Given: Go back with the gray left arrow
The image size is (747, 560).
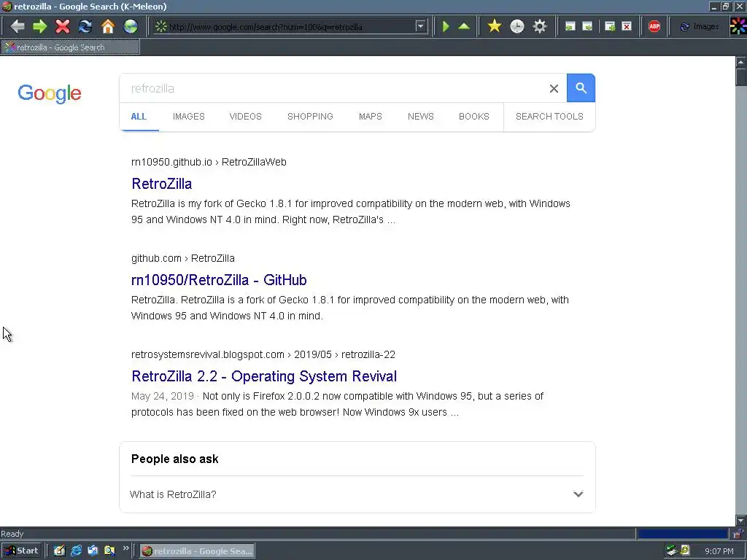Looking at the screenshot, I should pos(18,26).
